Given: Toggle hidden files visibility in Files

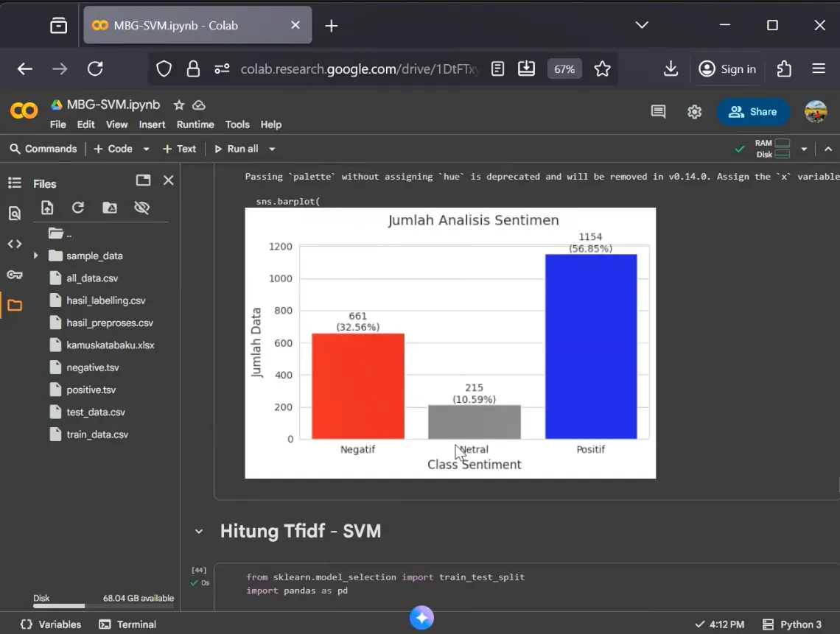Looking at the screenshot, I should (x=141, y=208).
